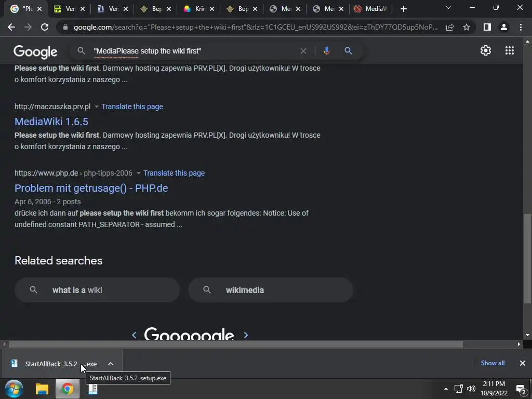532x399 pixels.
Task: Reload the Google search page
Action: click(45, 27)
